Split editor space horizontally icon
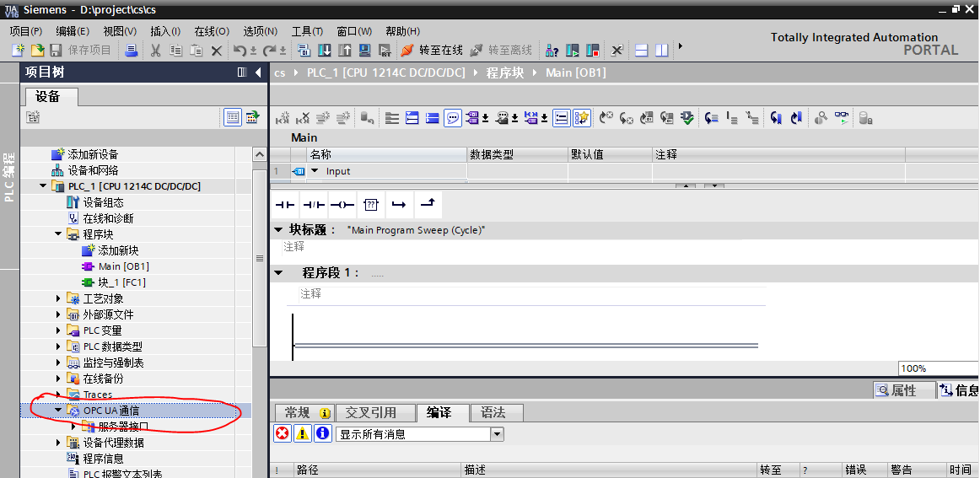 (641, 51)
